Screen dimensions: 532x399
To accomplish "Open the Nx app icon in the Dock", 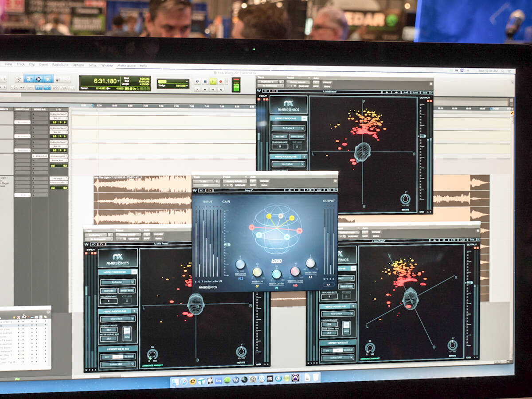I will click(270, 379).
